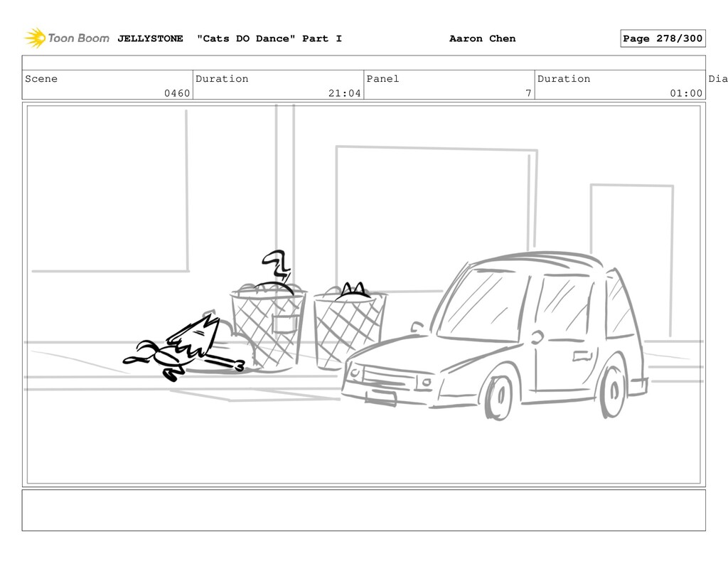Click the Toon Boom logo
Viewport: 728px width, 564px height.
67,38
